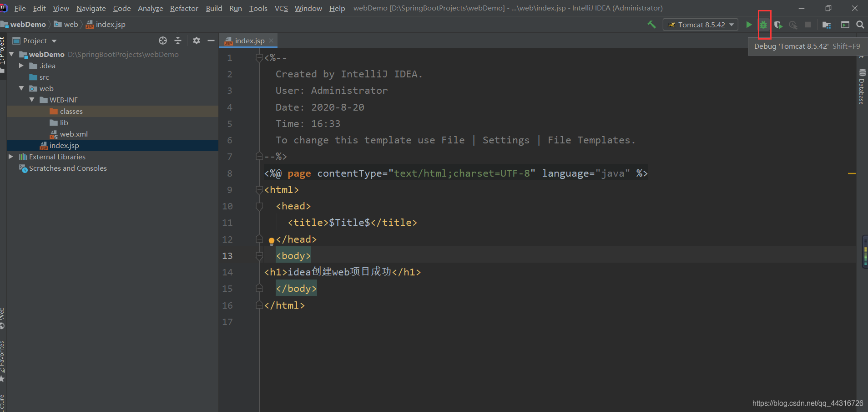Screen dimensions: 868x412
Task: Select index.jsp in project tree
Action: 64,145
